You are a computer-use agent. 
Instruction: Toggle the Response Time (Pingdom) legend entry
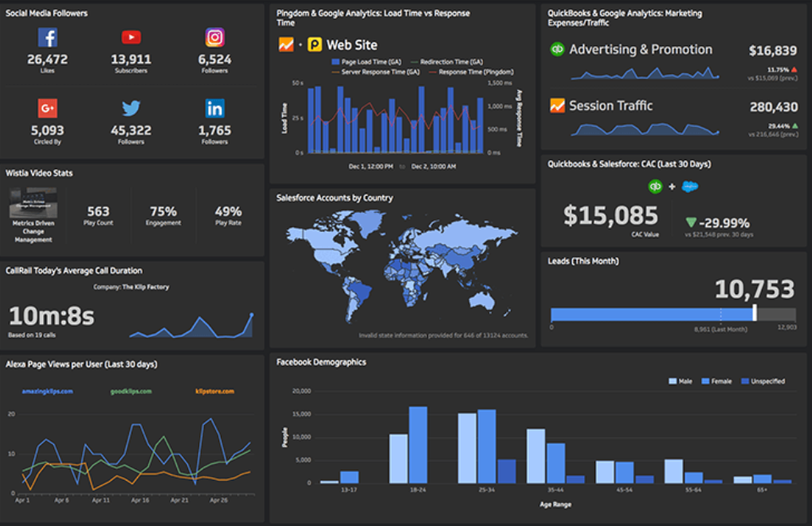(x=472, y=73)
